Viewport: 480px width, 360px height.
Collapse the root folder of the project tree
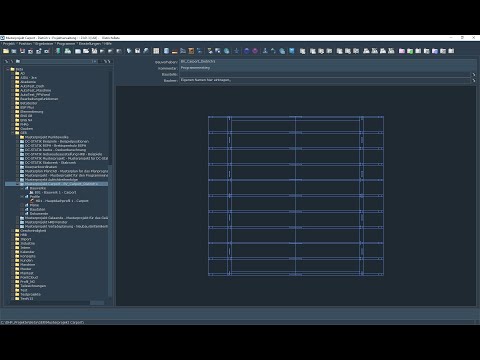[8, 69]
